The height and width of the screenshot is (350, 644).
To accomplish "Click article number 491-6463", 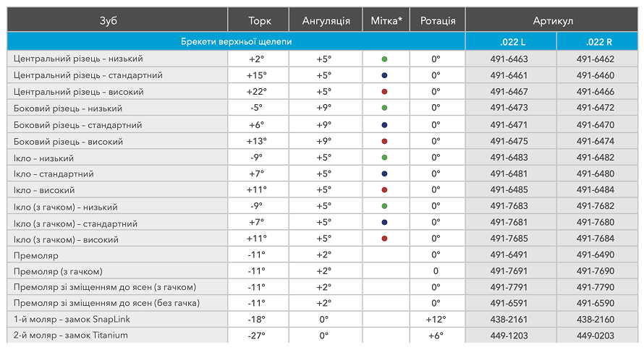I will 509,59.
